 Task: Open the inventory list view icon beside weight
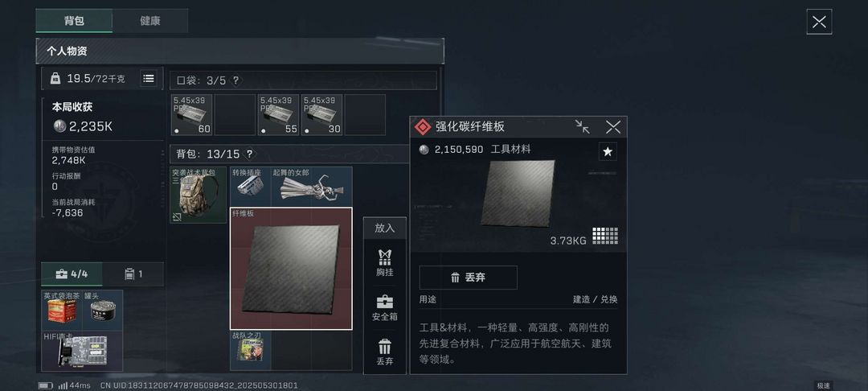[x=149, y=79]
